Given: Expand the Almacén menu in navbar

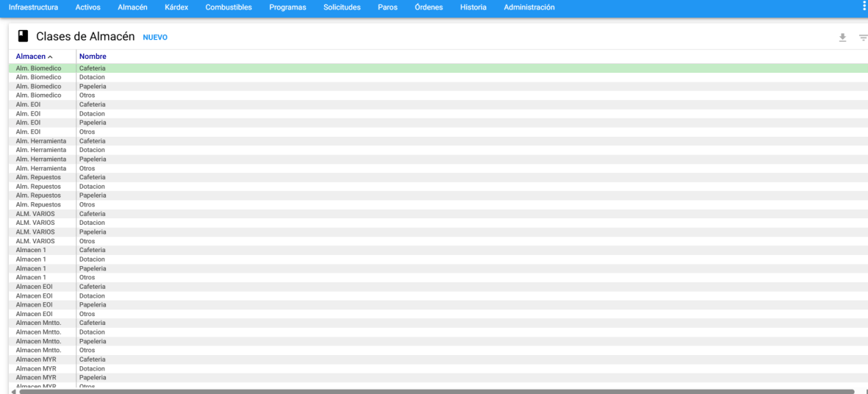Looking at the screenshot, I should tap(132, 7).
